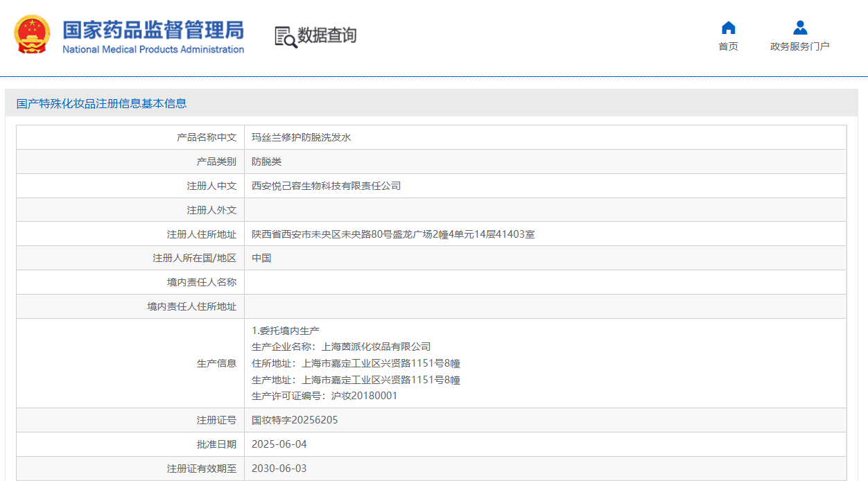Image resolution: width=868 pixels, height=481 pixels.
Task: Open the 政务服务门户 link text
Action: click(x=799, y=46)
